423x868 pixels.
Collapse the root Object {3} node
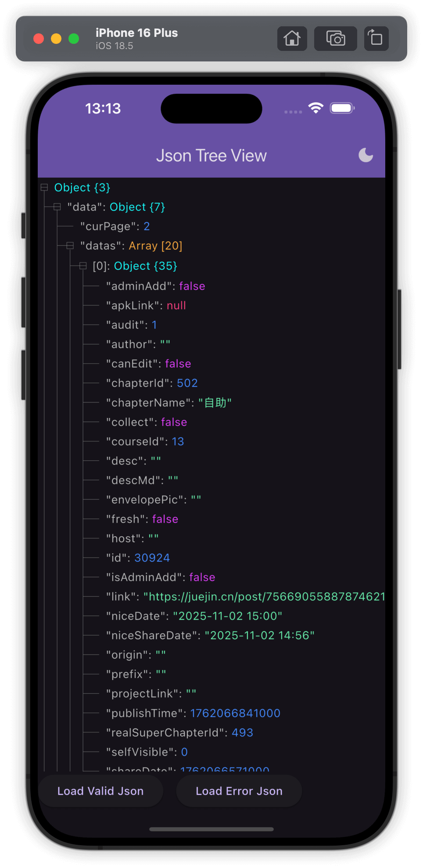[44, 187]
